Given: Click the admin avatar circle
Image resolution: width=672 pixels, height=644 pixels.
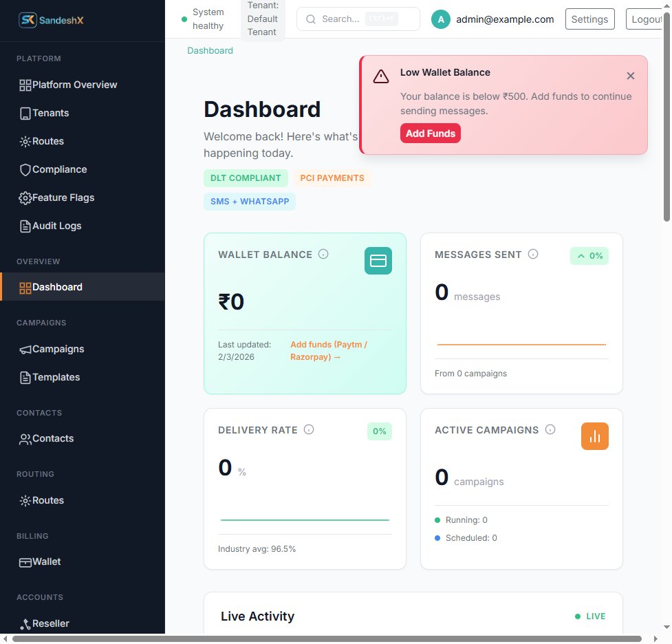Looking at the screenshot, I should pyautogui.click(x=441, y=19).
